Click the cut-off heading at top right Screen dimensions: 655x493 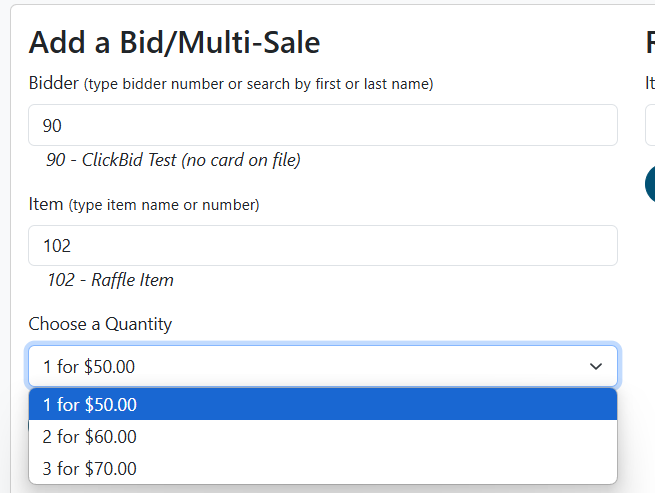pos(650,42)
